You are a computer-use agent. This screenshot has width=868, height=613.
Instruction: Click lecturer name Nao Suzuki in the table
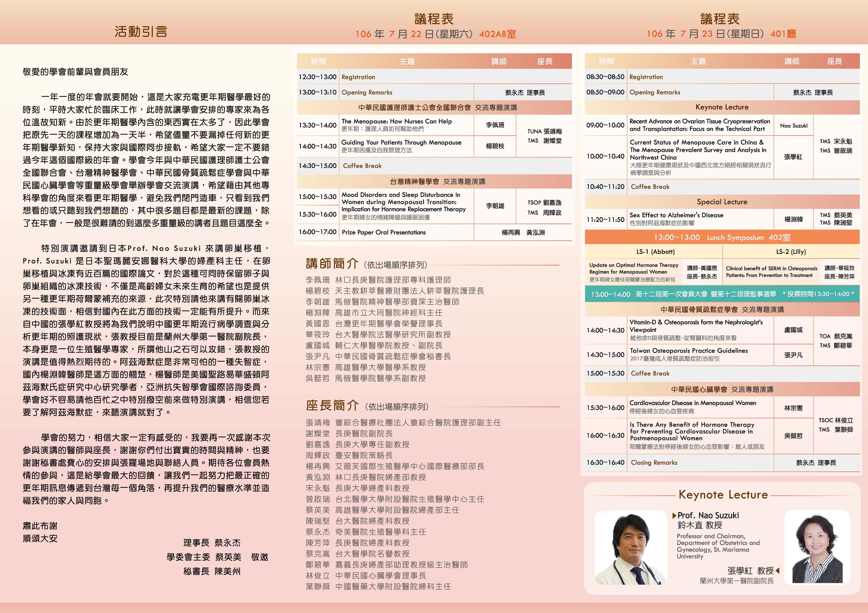(794, 125)
